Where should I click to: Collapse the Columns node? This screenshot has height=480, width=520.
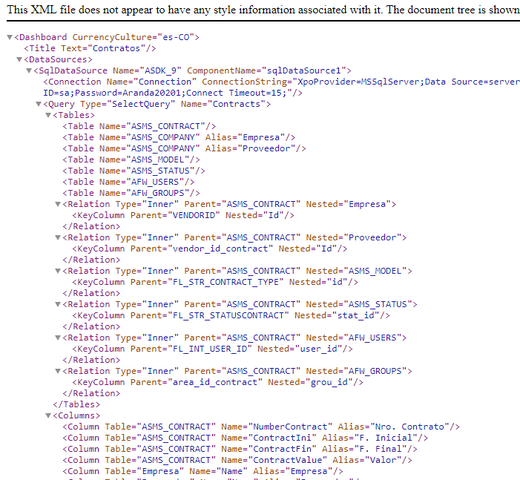(x=48, y=416)
